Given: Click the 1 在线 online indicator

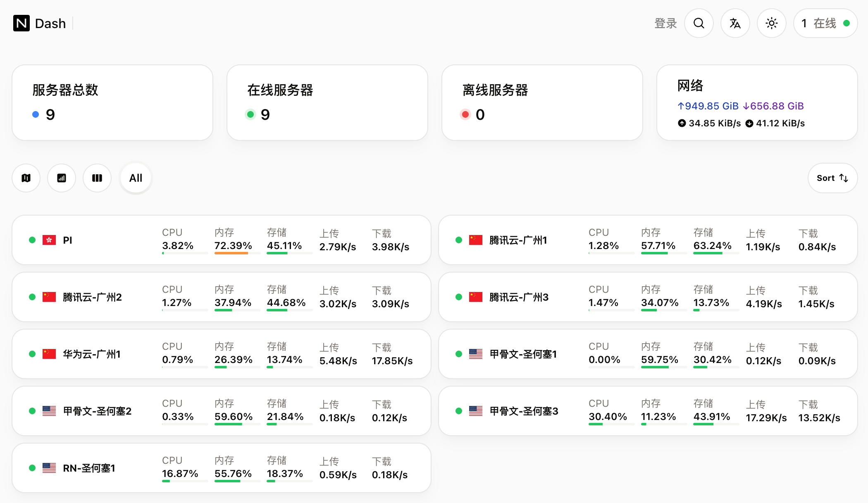Looking at the screenshot, I should 825,23.
